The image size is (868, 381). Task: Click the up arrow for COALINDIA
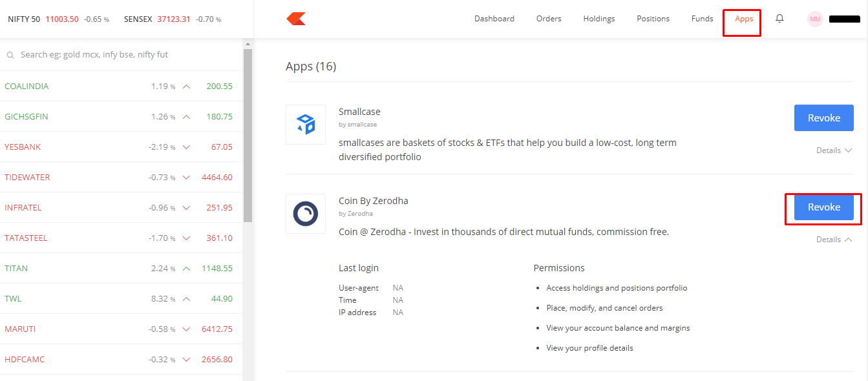[x=187, y=87]
